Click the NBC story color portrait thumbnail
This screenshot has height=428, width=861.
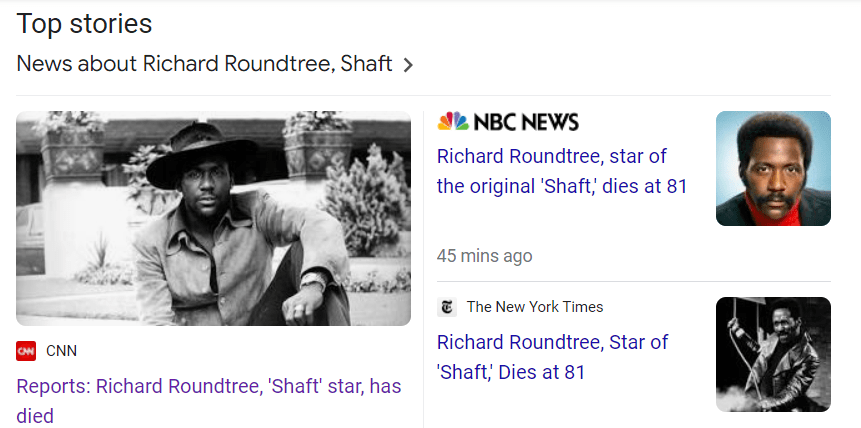pyautogui.click(x=773, y=168)
